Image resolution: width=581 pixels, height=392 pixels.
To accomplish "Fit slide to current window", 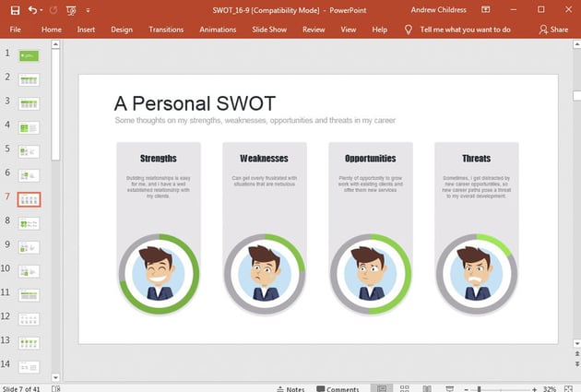I will pos(573,389).
